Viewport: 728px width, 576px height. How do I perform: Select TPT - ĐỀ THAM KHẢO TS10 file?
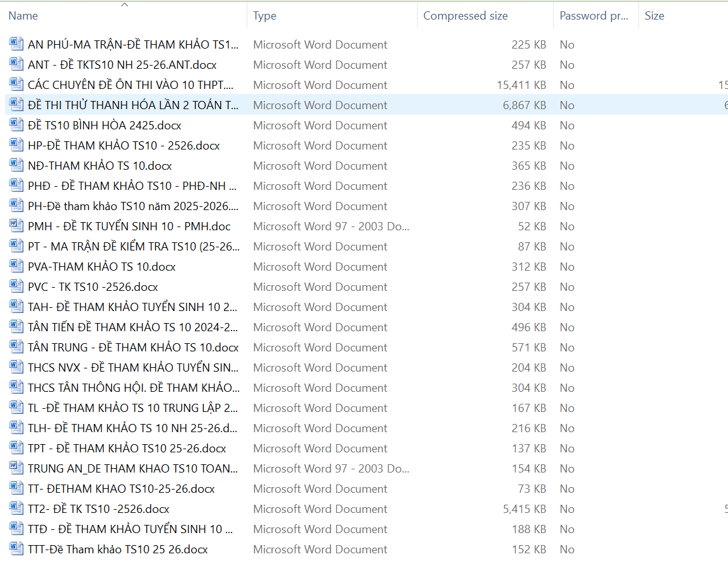(127, 449)
